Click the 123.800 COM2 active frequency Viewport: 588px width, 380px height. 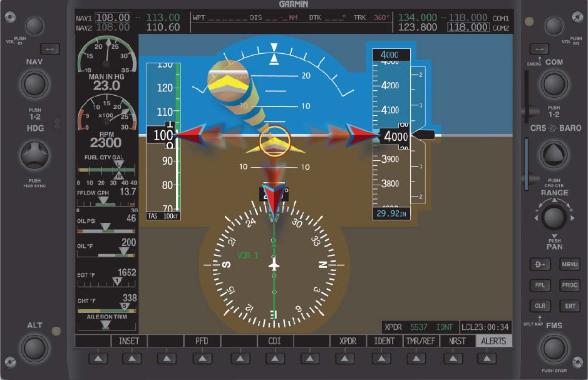coord(418,28)
